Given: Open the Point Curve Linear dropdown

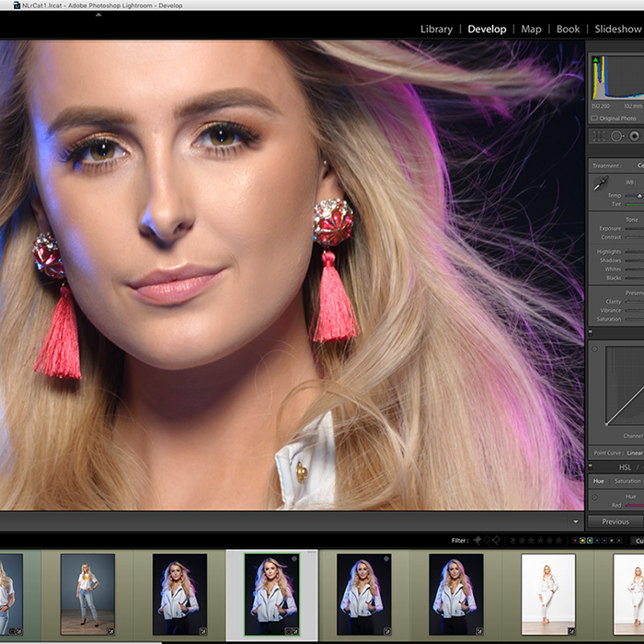Looking at the screenshot, I should 635,453.
